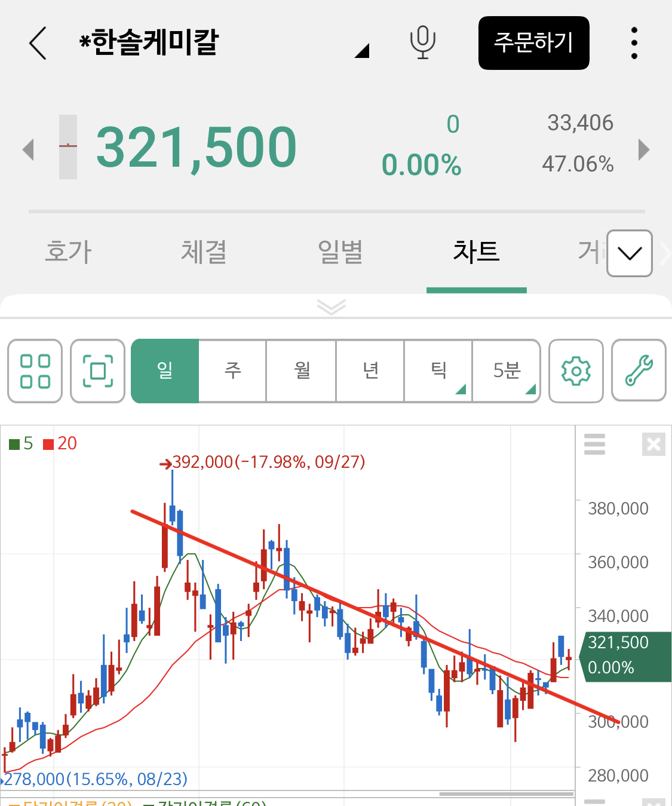Tap the current price 321,500

(196, 148)
